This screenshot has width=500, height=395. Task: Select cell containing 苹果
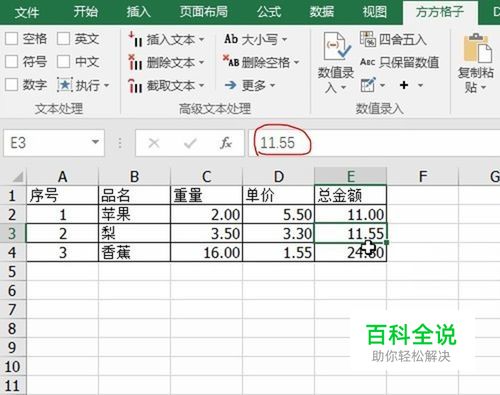pos(134,214)
